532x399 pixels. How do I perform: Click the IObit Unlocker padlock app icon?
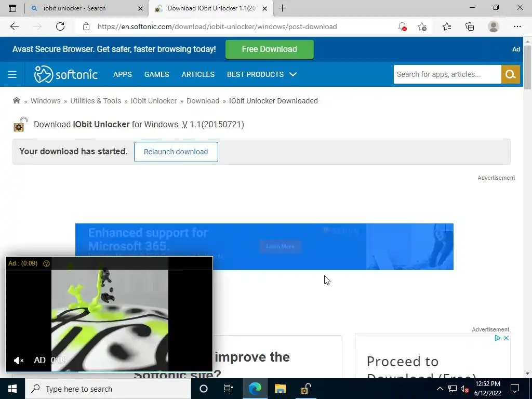pyautogui.click(x=20, y=124)
